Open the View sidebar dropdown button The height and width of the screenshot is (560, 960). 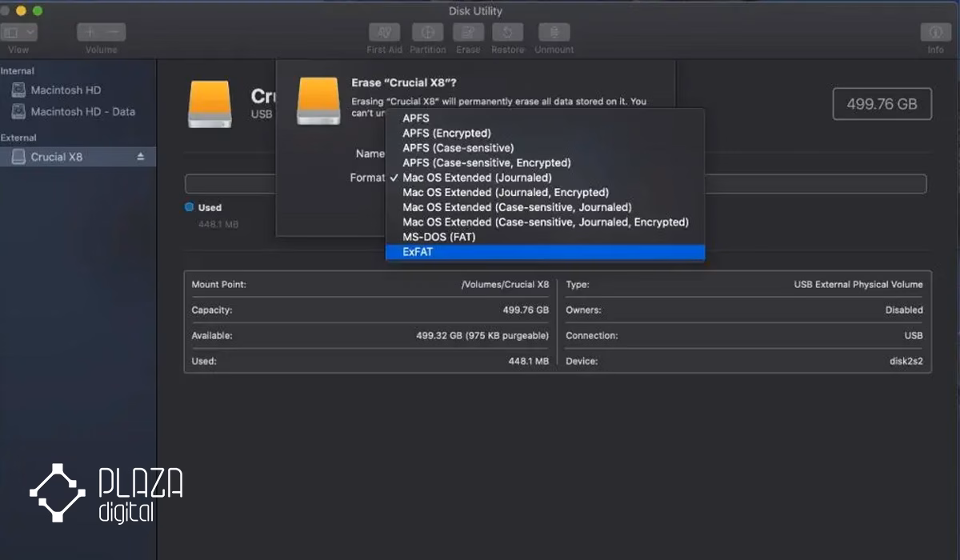18,32
